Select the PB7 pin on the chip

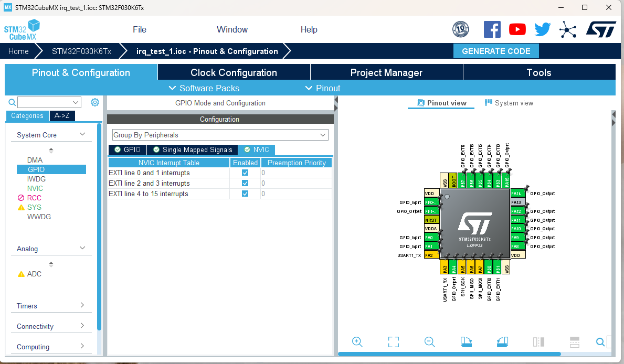[x=462, y=180]
